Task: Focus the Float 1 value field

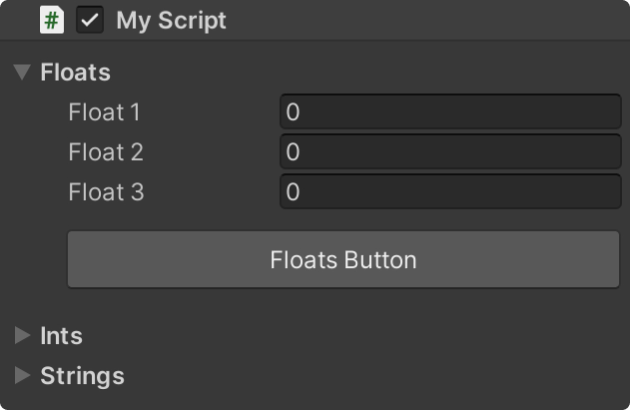Action: [450, 112]
